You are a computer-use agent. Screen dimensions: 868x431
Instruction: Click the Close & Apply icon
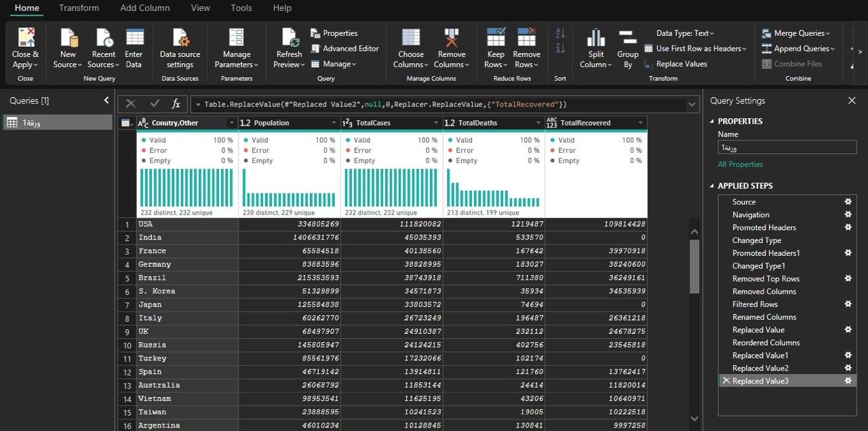coord(26,38)
